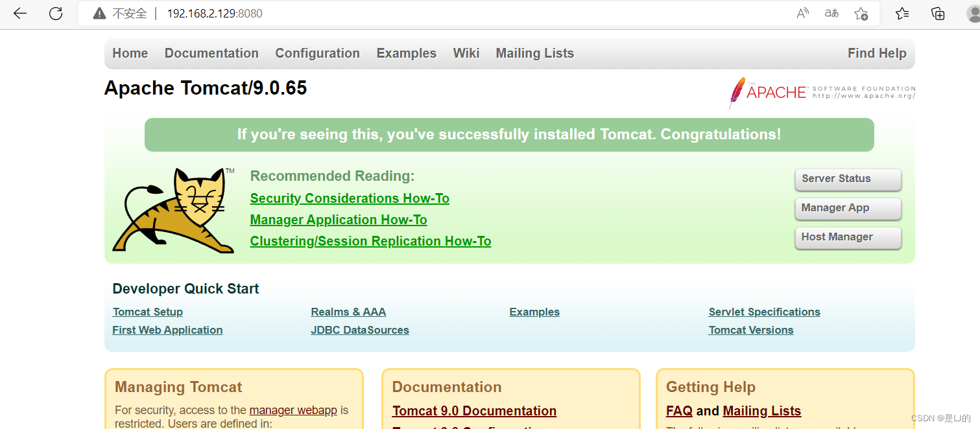The width and height of the screenshot is (980, 429).
Task: Open the collections icon
Action: click(938, 14)
